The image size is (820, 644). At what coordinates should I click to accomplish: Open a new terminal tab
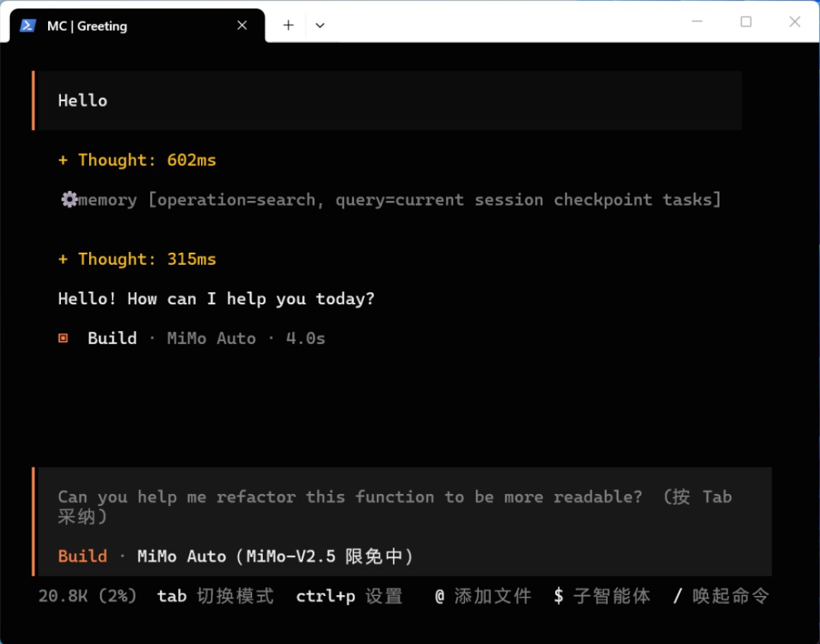pos(288,25)
